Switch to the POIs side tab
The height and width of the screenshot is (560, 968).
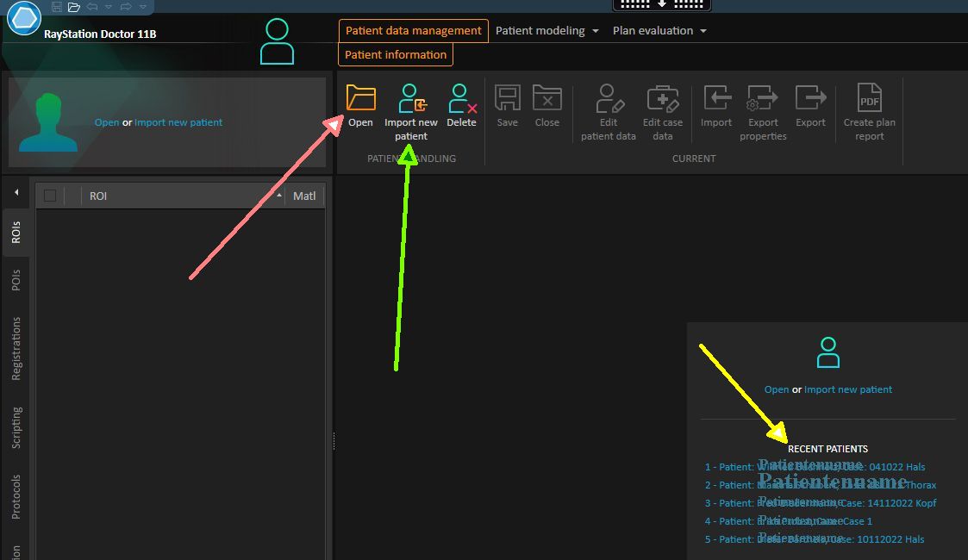16,280
